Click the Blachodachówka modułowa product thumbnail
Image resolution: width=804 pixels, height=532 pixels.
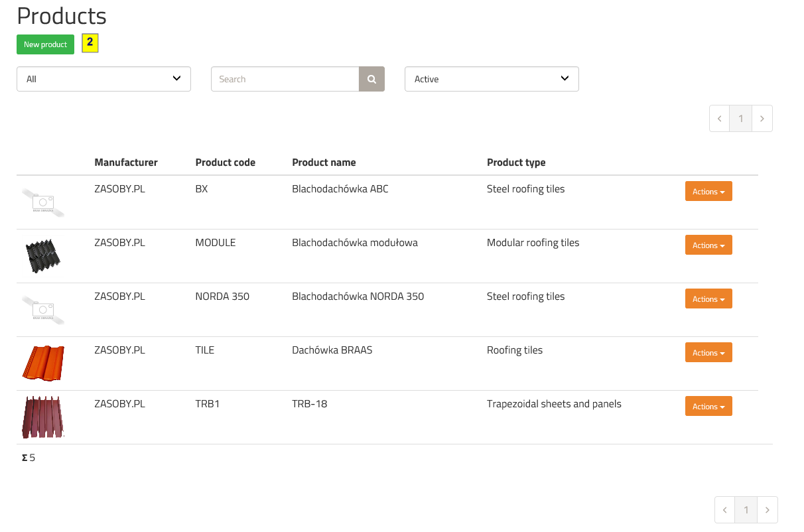pyautogui.click(x=43, y=255)
